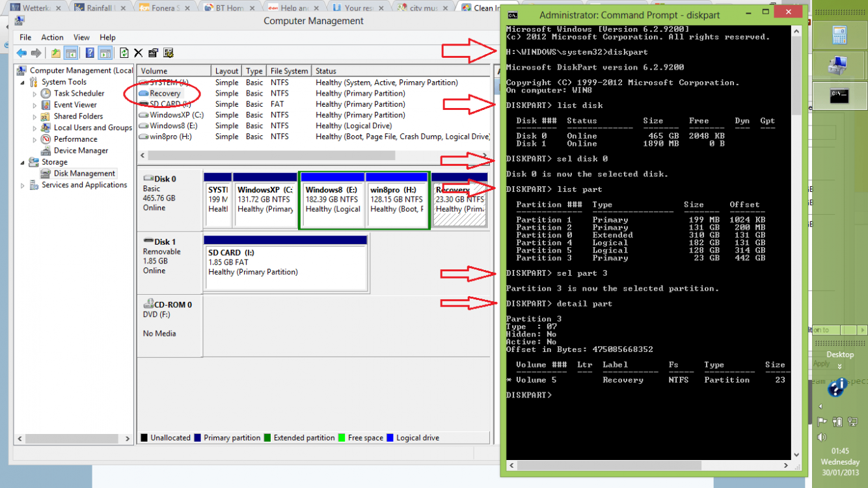
Task: Expand the Event Viewer node
Action: (x=34, y=105)
